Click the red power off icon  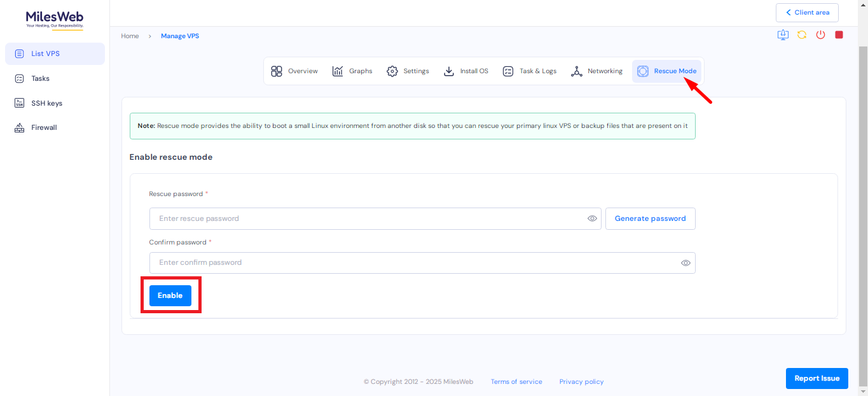point(820,35)
